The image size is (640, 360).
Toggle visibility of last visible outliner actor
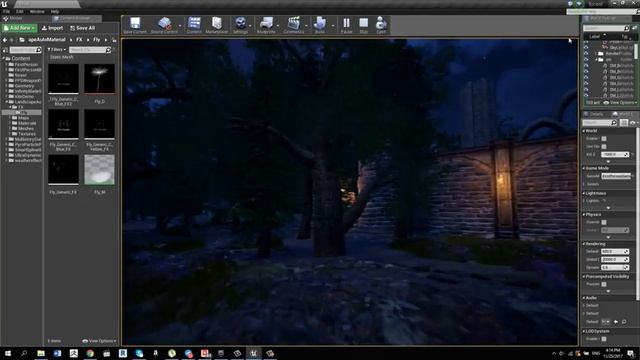(586, 95)
